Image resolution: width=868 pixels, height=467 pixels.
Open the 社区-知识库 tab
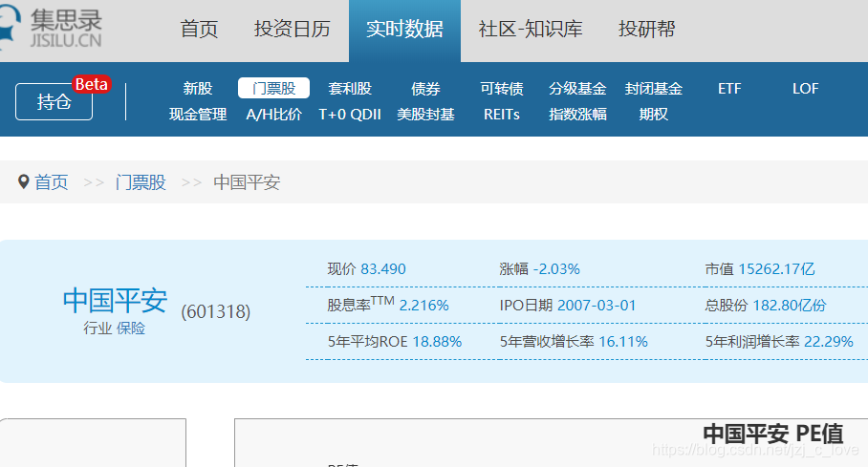tap(531, 29)
